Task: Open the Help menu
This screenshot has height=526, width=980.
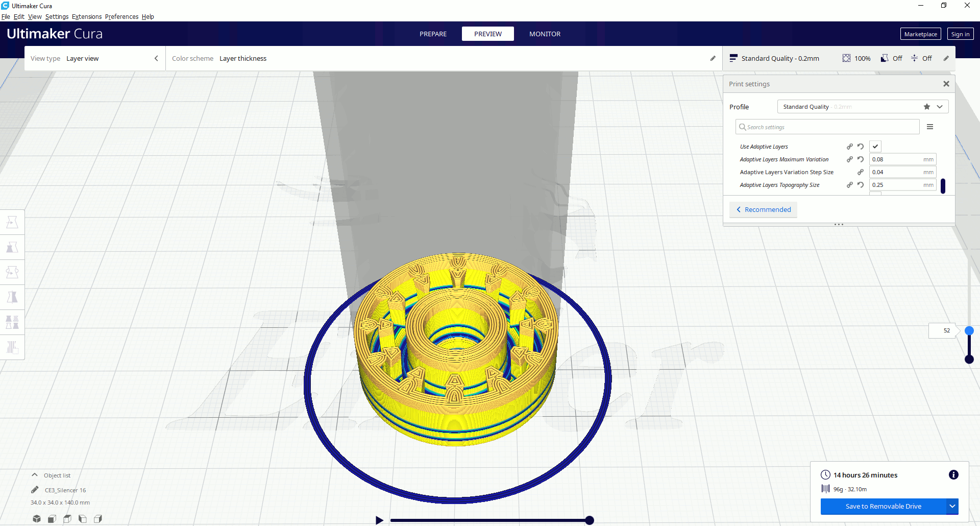Action: (148, 17)
